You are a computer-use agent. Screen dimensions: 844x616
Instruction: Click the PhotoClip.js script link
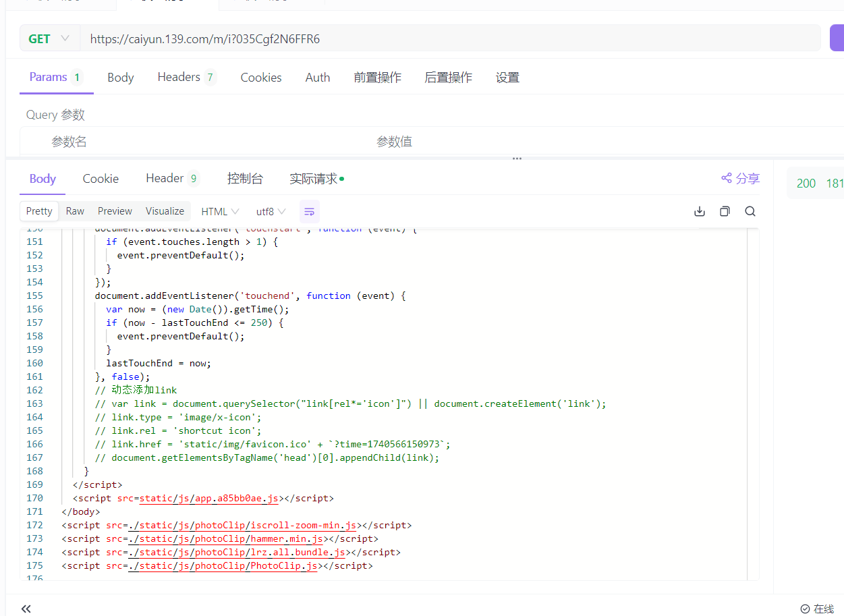click(x=223, y=565)
